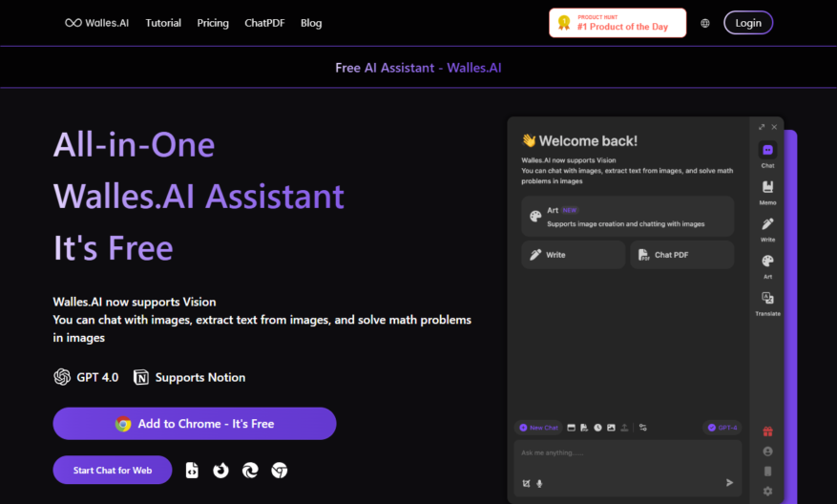
Task: Click the Firefox browser icon
Action: (x=221, y=471)
